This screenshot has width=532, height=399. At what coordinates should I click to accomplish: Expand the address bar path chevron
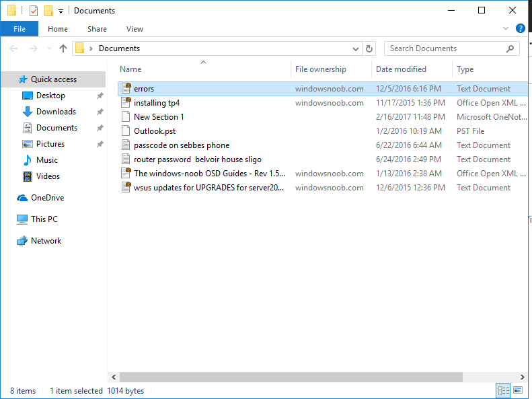click(91, 48)
